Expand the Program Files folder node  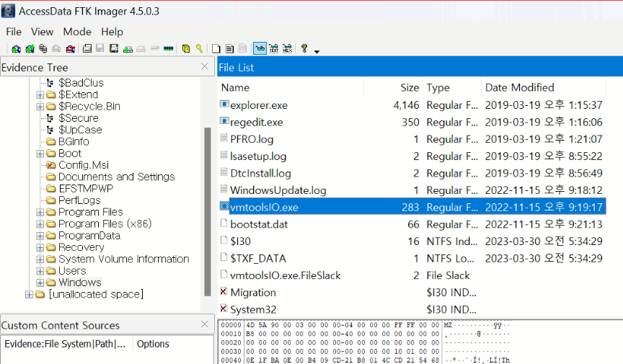40,212
